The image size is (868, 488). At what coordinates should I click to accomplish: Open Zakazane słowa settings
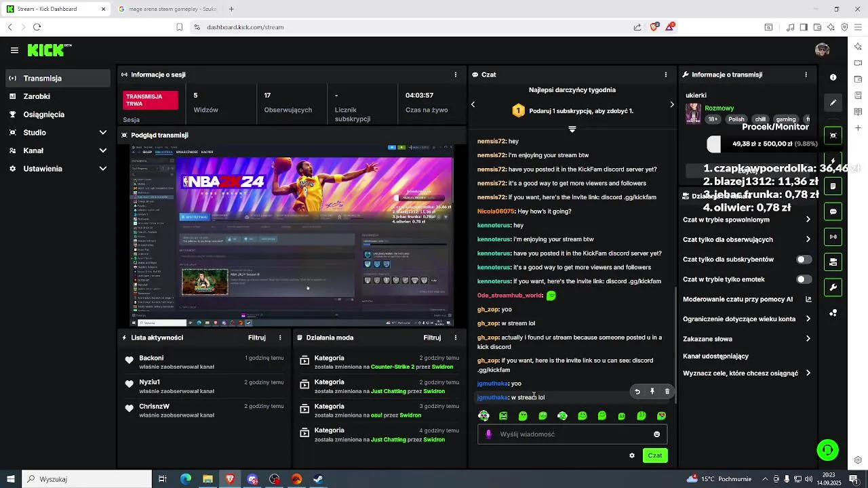pyautogui.click(x=747, y=339)
